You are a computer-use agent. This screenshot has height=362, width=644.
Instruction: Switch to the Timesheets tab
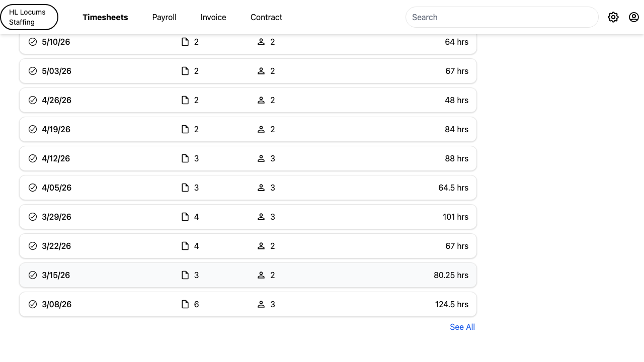[x=105, y=17]
